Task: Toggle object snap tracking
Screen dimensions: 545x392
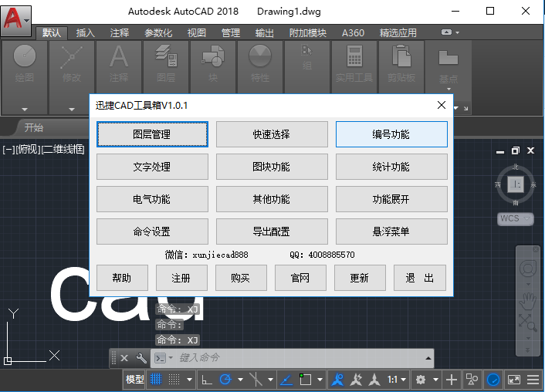Action: tap(286, 380)
